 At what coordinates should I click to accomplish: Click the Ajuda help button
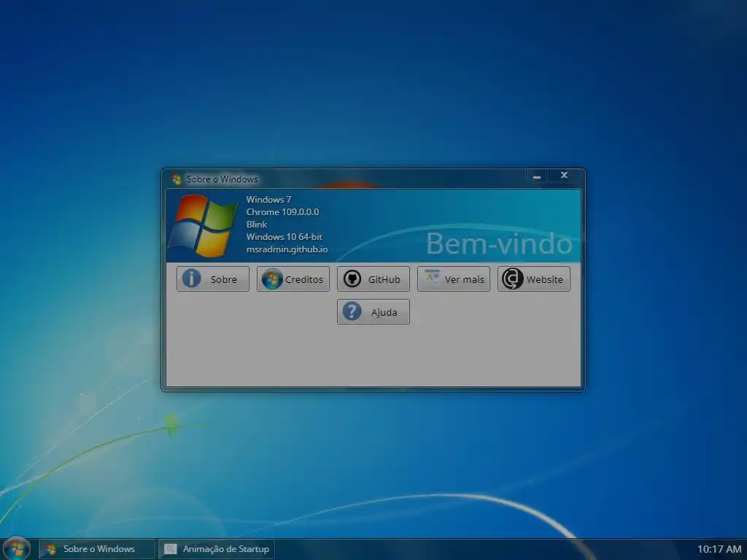(373, 312)
